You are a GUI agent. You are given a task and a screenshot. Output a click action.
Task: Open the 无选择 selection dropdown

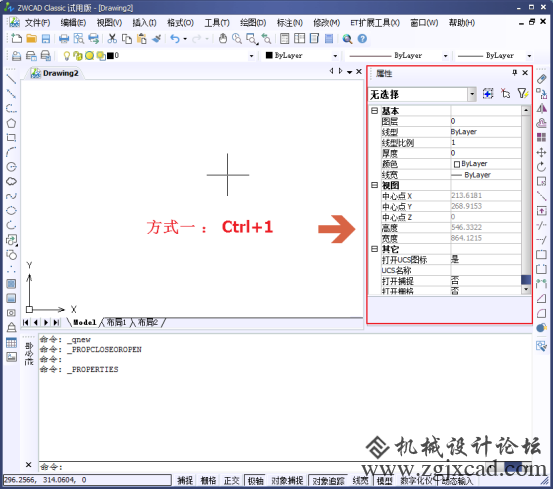click(472, 94)
